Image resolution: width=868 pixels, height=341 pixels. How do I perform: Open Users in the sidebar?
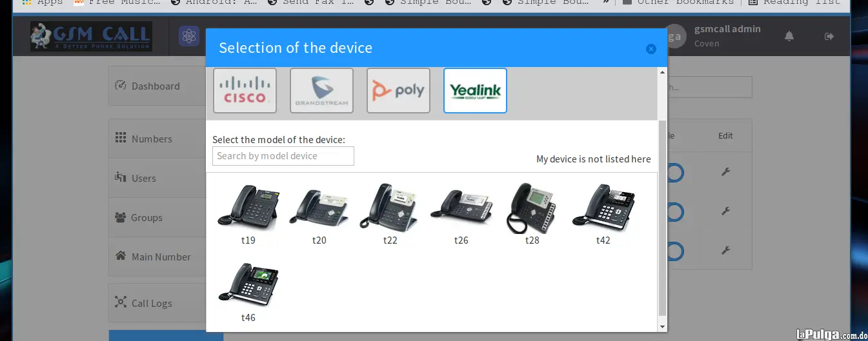(x=157, y=178)
